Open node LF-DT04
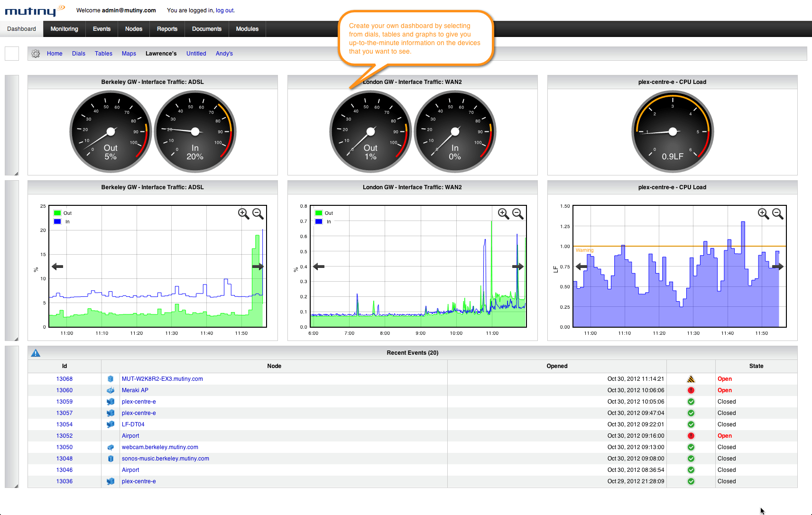 (133, 424)
